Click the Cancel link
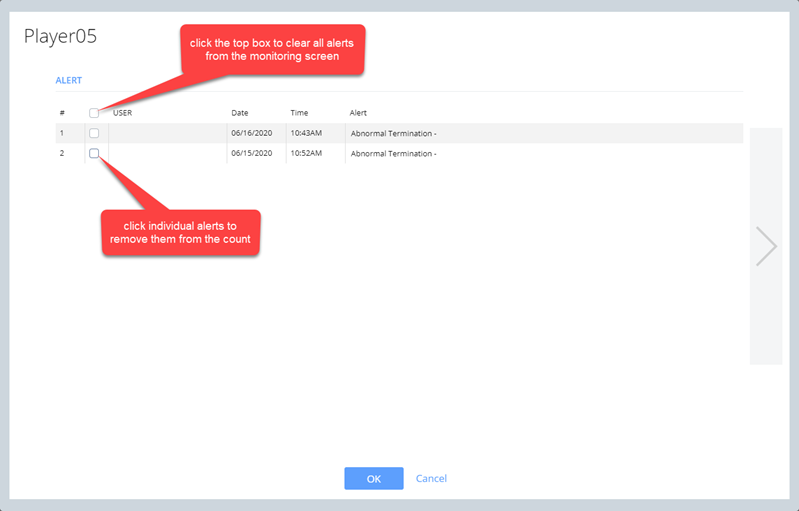The image size is (799, 511). click(431, 479)
